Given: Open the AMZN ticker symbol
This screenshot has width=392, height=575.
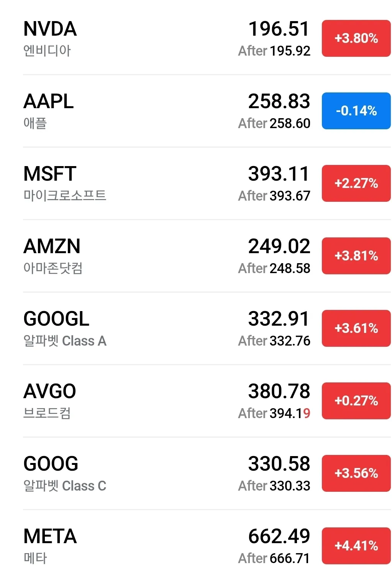Looking at the screenshot, I should pos(52,247).
